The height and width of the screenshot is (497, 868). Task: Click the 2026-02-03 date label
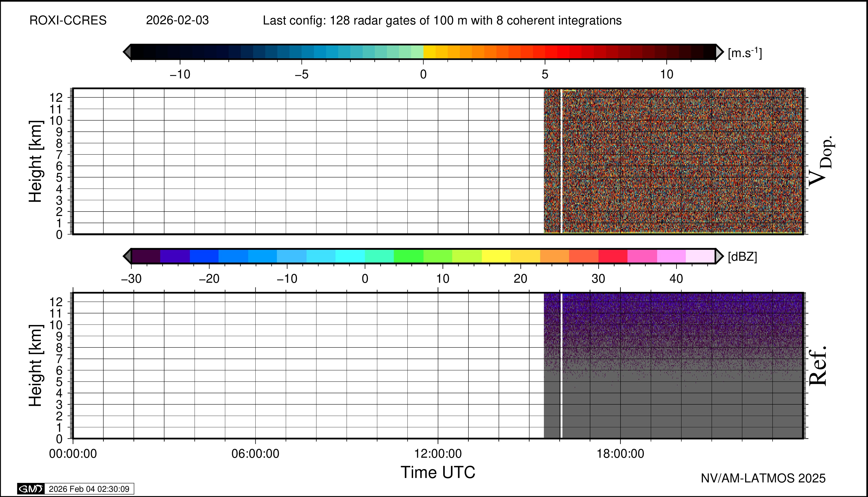coord(177,21)
